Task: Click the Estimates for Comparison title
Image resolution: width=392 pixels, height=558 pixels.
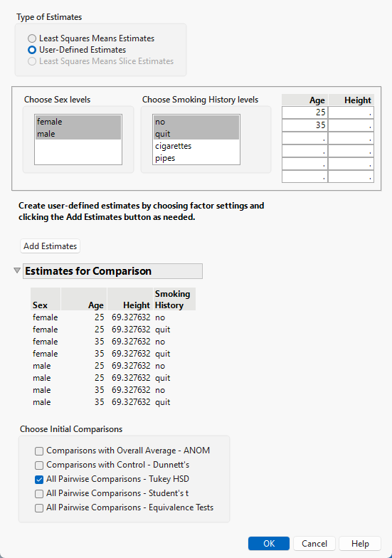Action: coord(112,271)
